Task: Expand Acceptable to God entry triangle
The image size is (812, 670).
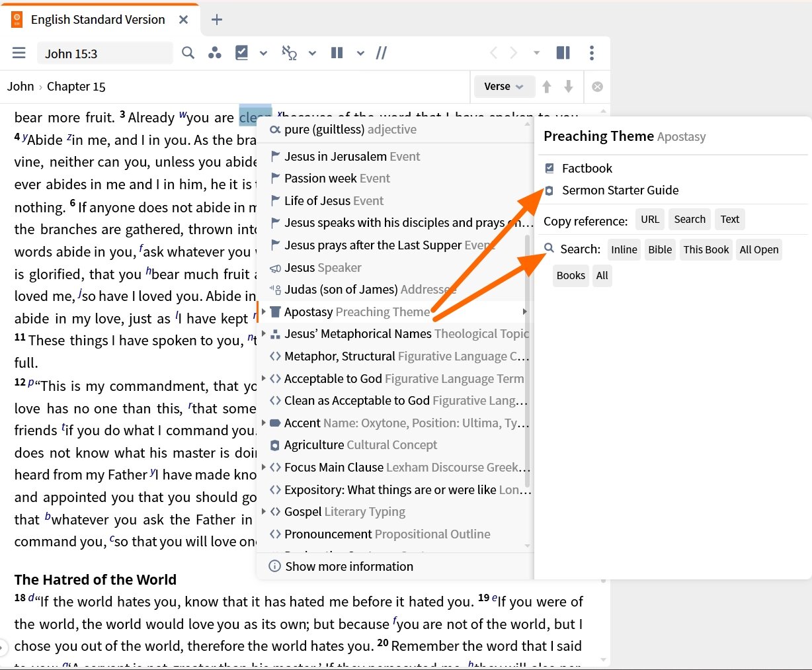Action: [264, 378]
